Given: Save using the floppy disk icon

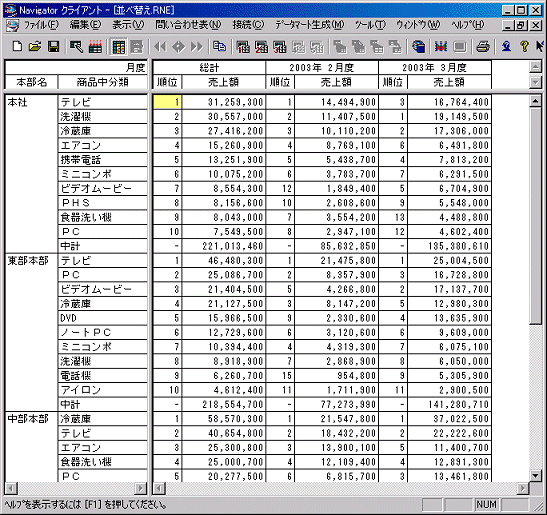Looking at the screenshot, I should click(x=53, y=46).
